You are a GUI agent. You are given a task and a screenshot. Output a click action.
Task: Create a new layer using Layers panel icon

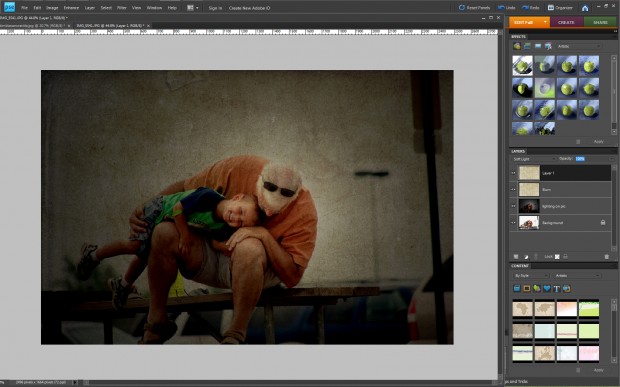pos(516,257)
